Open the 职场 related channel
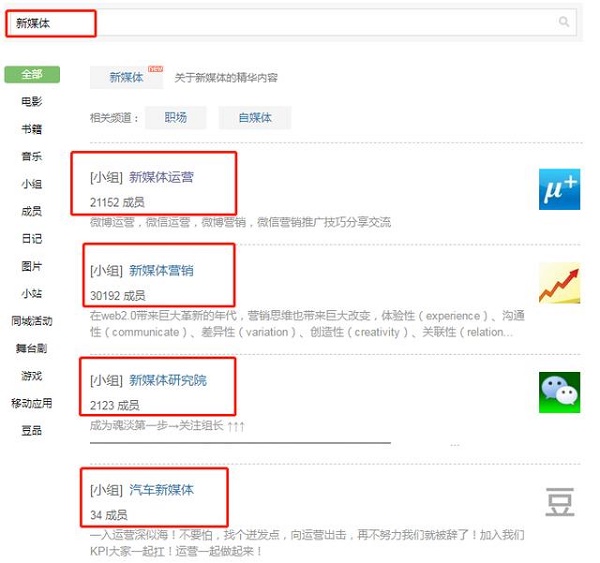Viewport: 600px width, 563px height. click(x=176, y=117)
